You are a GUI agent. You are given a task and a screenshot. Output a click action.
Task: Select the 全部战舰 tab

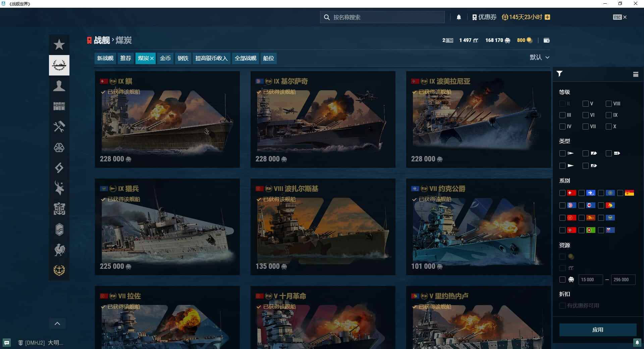pos(245,58)
